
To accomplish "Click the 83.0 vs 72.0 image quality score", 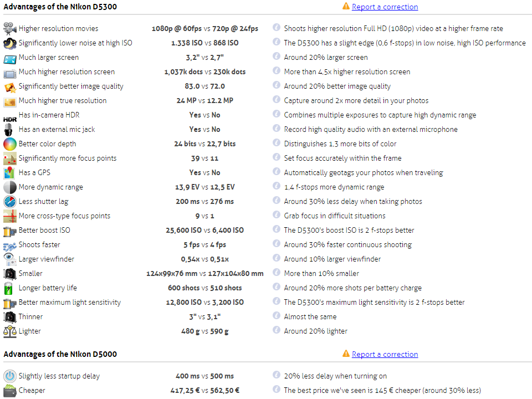I will coord(205,86).
